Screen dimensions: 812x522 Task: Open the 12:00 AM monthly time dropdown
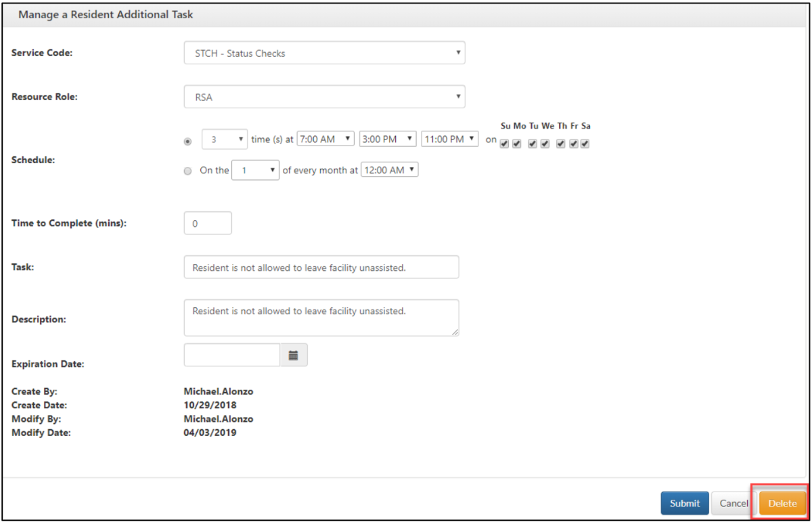click(390, 169)
